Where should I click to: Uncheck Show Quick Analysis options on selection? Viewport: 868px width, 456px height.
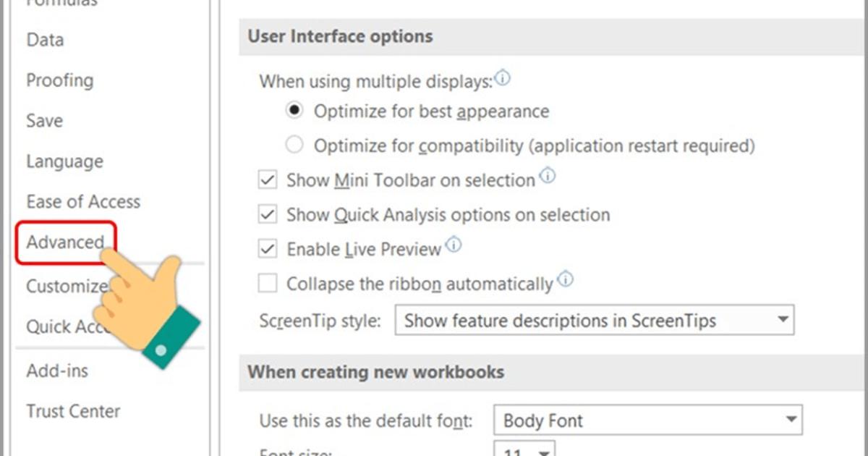coord(268,215)
